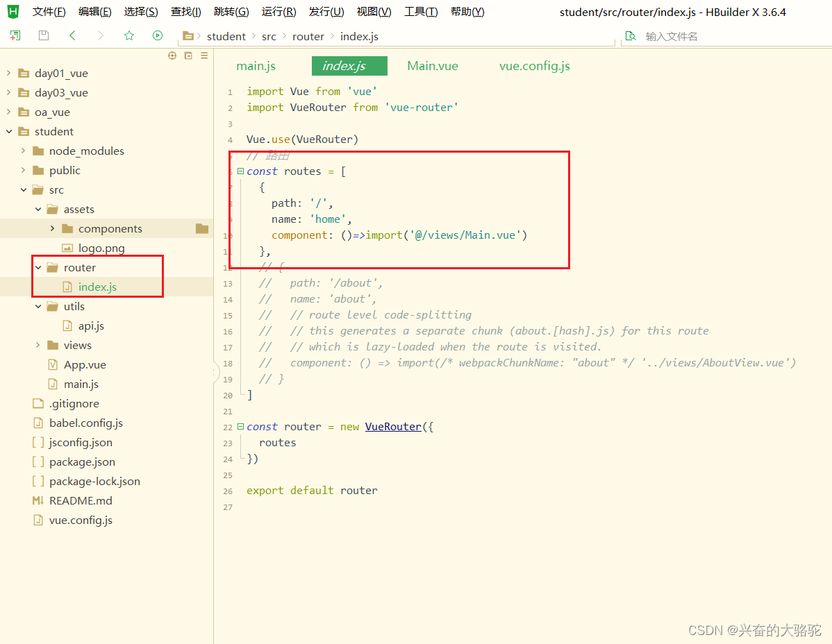
Task: Click the New File icon in toolbar
Action: (15, 35)
